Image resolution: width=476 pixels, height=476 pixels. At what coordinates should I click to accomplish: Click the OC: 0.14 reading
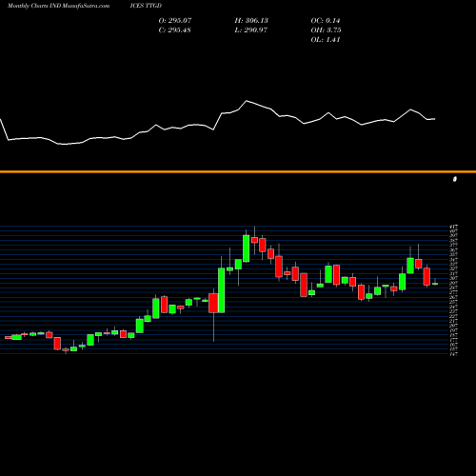tap(326, 21)
